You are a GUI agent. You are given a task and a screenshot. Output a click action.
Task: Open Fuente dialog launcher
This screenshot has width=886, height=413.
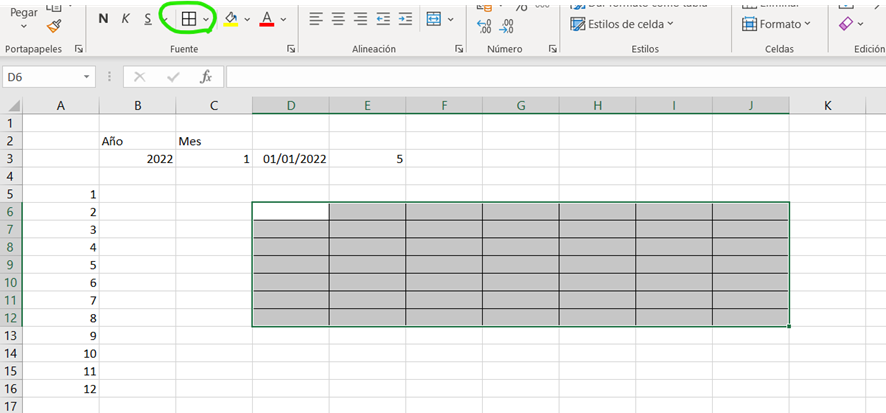pos(291,50)
